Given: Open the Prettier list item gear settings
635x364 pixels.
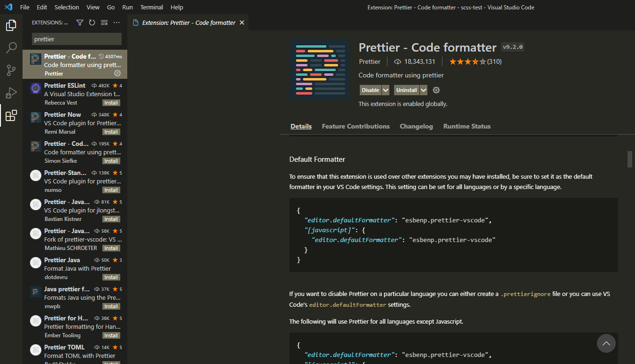Looking at the screenshot, I should click(x=117, y=73).
